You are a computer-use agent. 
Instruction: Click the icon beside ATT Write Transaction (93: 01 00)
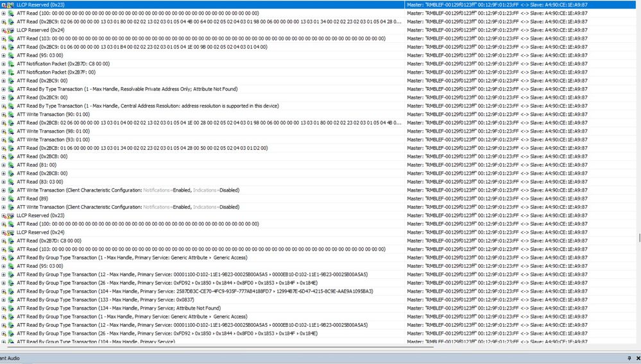coord(11,140)
